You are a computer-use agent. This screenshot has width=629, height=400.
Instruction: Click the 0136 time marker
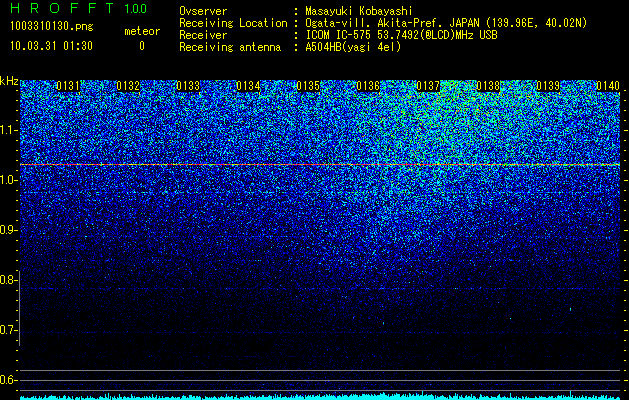pos(368,86)
